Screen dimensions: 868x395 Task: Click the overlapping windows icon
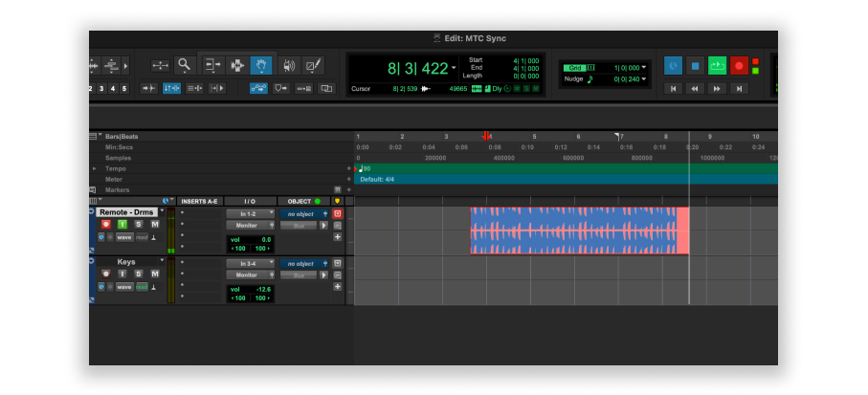click(326, 88)
